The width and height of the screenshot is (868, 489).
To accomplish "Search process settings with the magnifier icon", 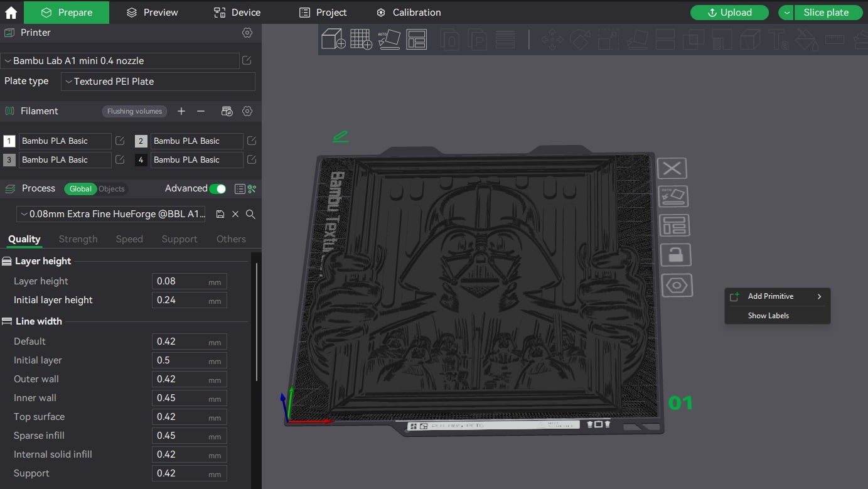I will click(250, 214).
